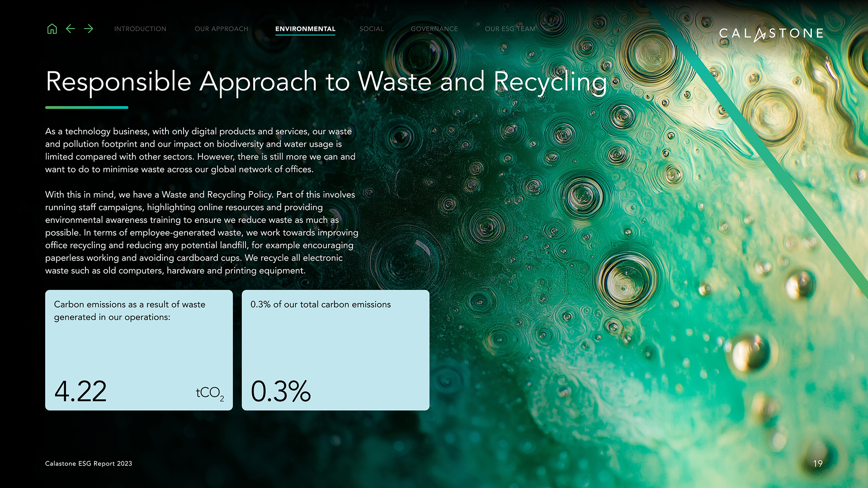The image size is (868, 488).
Task: Open the Introduction section tab
Action: click(140, 29)
